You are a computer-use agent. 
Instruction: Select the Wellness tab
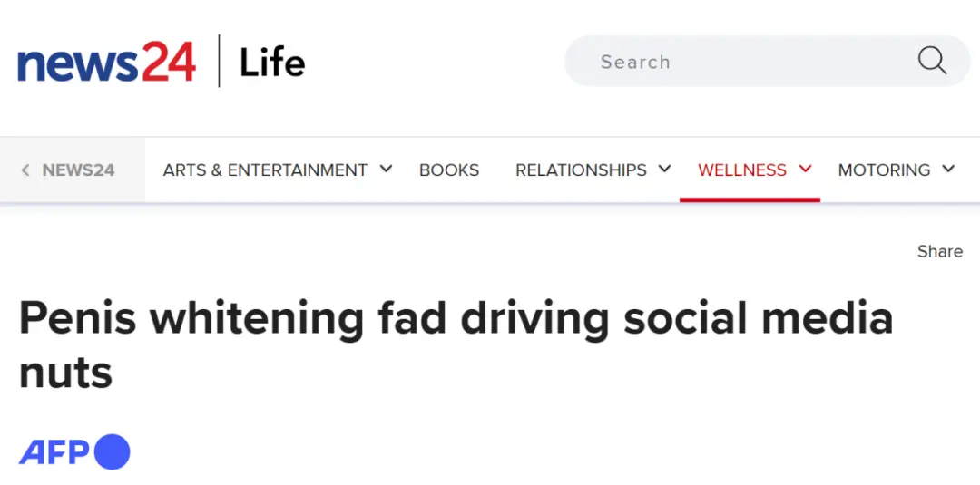click(741, 170)
